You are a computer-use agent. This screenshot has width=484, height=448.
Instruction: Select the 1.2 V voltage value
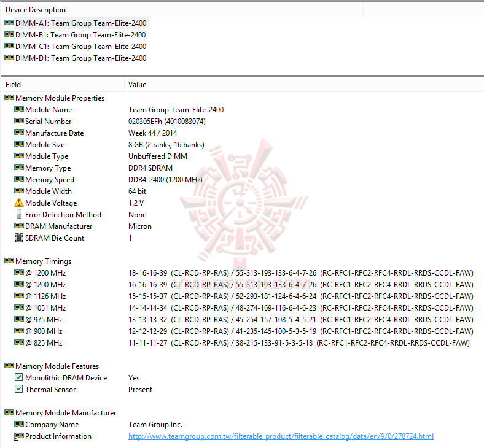point(136,203)
